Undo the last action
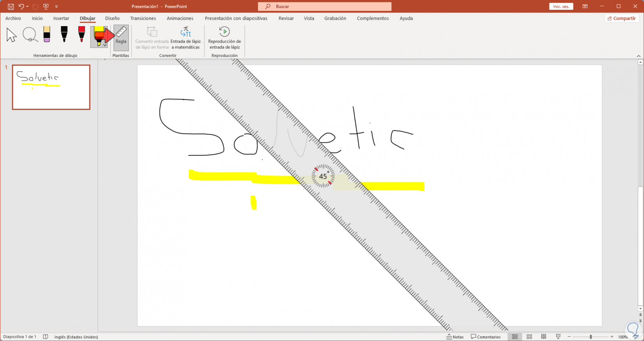 point(21,7)
